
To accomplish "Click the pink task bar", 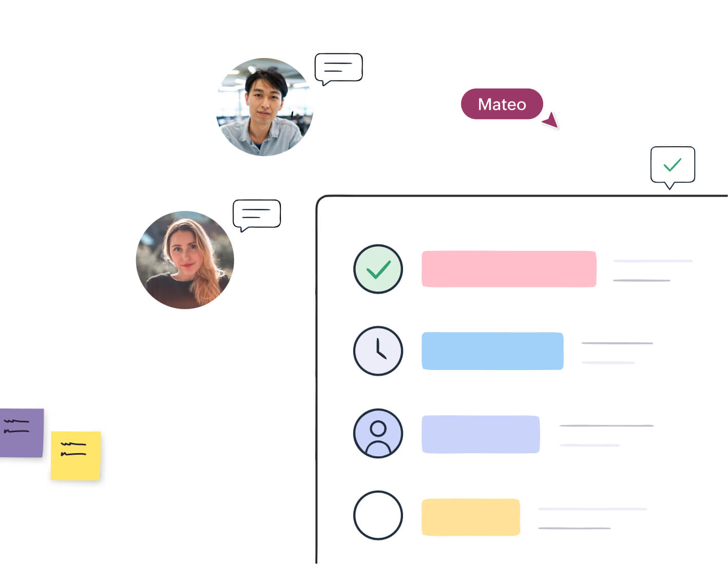I will click(x=509, y=269).
